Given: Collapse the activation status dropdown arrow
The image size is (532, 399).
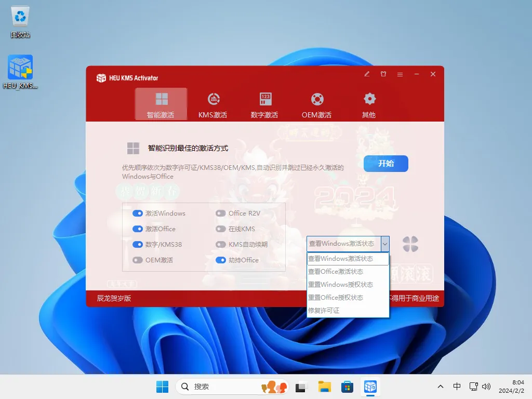Looking at the screenshot, I should (385, 244).
